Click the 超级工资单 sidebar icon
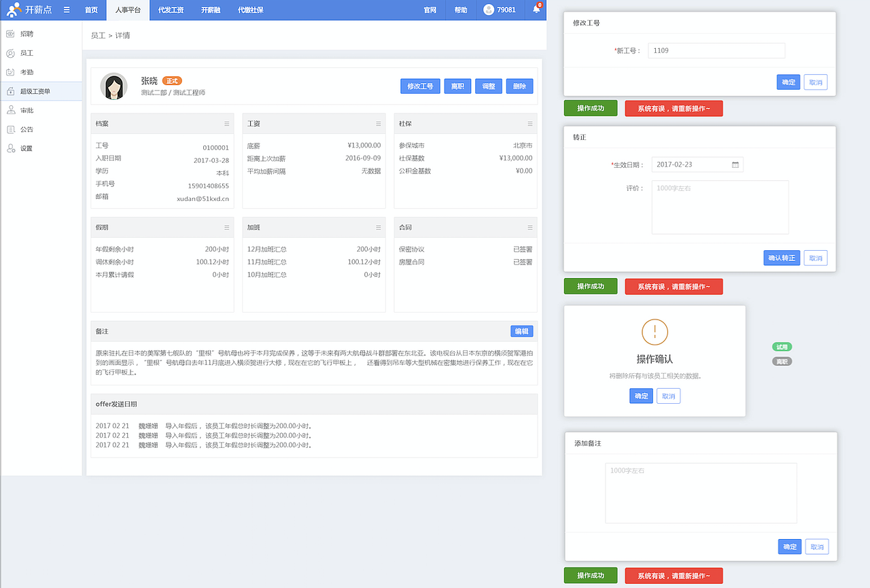The image size is (870, 588). click(10, 91)
